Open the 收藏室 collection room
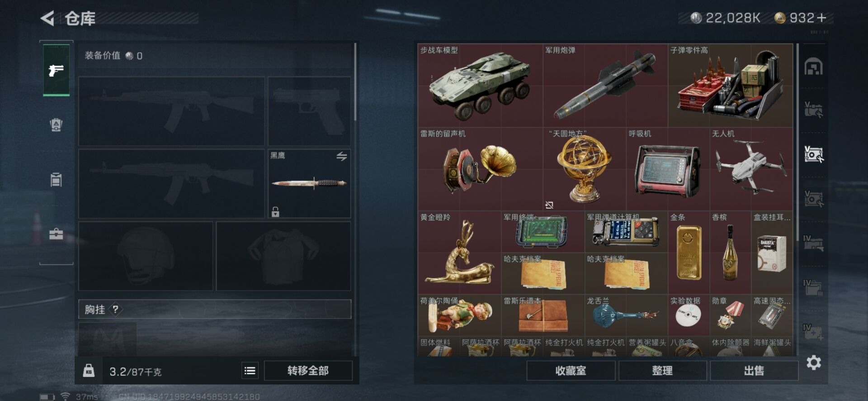This screenshot has width=868, height=401. (571, 371)
